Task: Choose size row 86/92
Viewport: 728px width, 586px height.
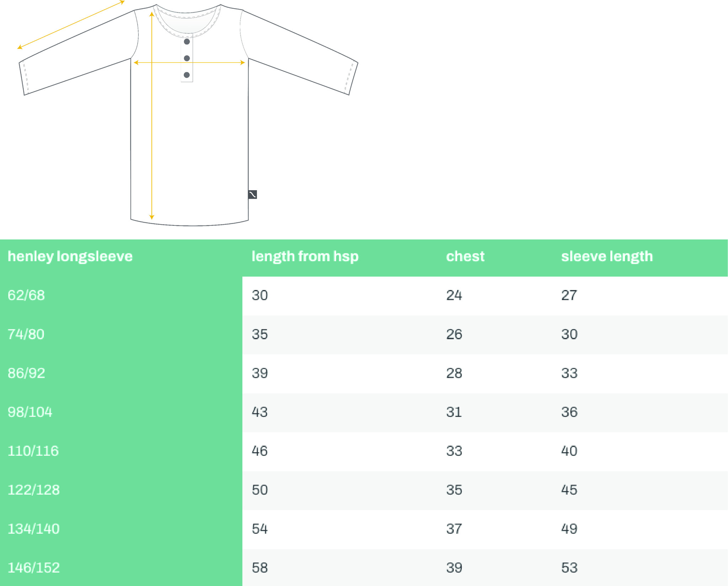Action: 364,373
